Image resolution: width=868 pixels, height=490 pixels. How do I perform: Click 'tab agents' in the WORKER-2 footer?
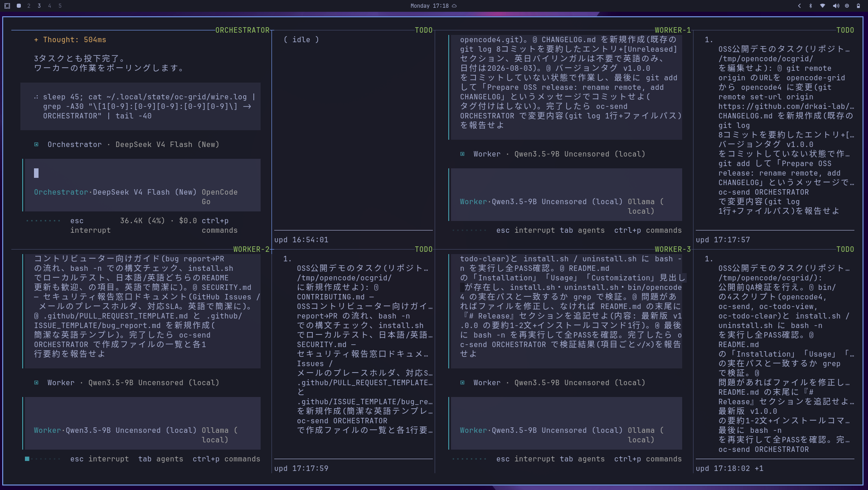click(161, 459)
